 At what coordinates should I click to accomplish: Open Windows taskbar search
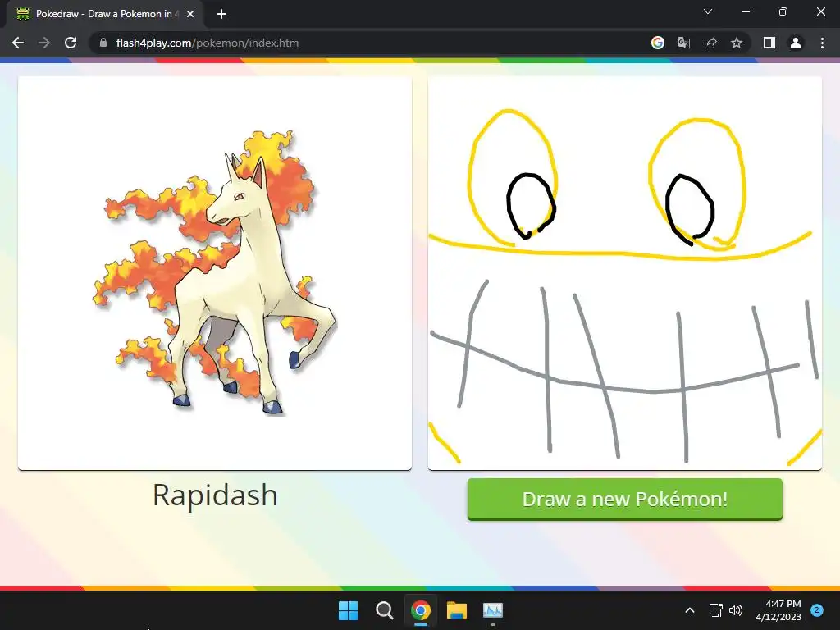pyautogui.click(x=384, y=610)
